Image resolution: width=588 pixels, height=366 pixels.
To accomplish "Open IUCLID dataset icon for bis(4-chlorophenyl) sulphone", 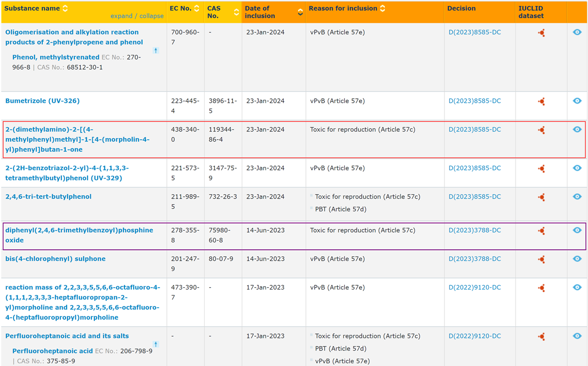I will coord(541,259).
